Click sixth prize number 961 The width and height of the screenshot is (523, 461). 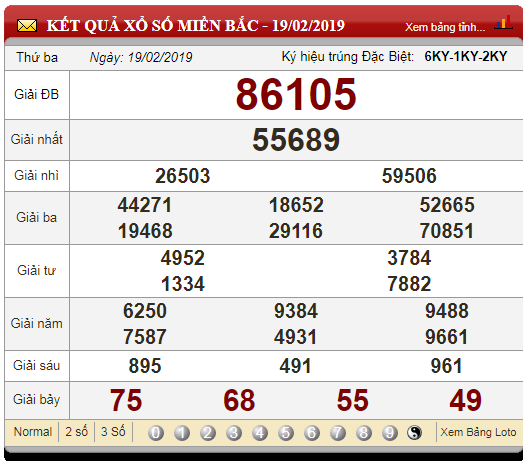(x=446, y=366)
